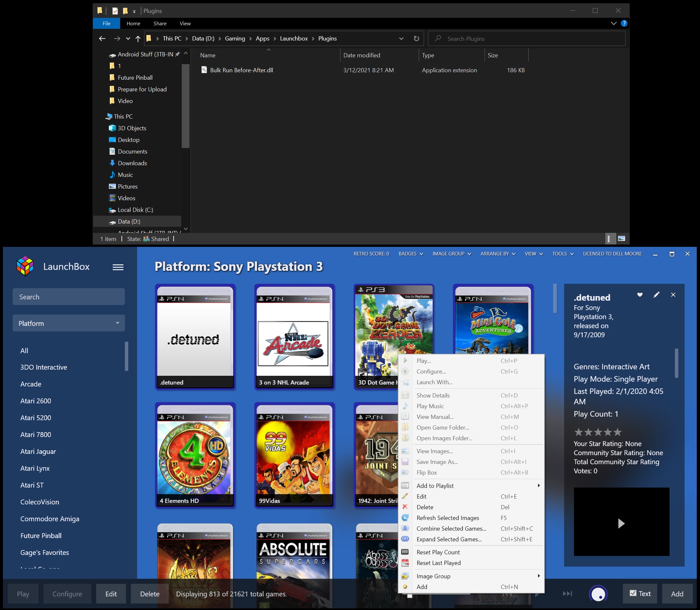Image resolution: width=700 pixels, height=610 pixels.
Task: Click the round music player icon
Action: [x=598, y=594]
